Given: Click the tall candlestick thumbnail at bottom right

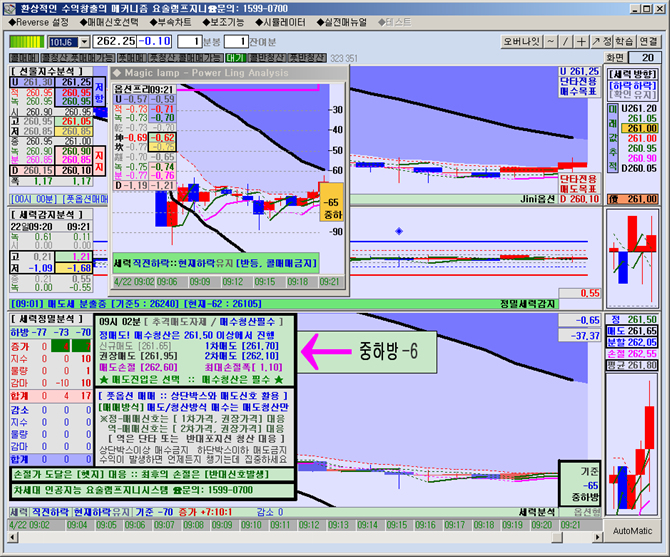Looking at the screenshot, I should click(632, 444).
